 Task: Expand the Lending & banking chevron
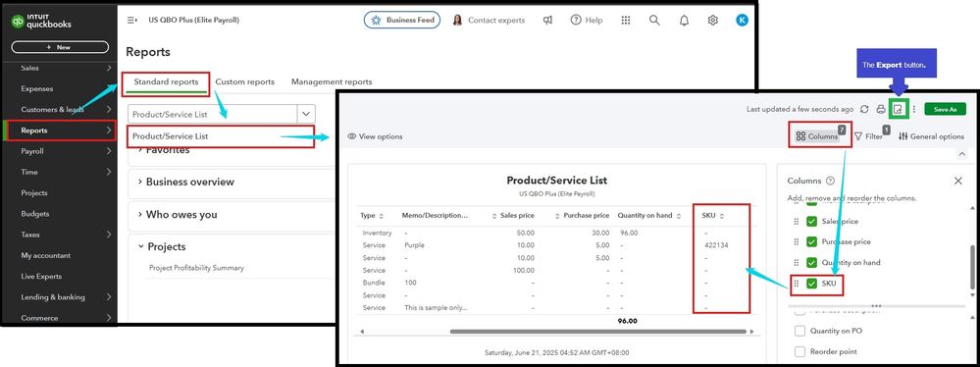[109, 297]
